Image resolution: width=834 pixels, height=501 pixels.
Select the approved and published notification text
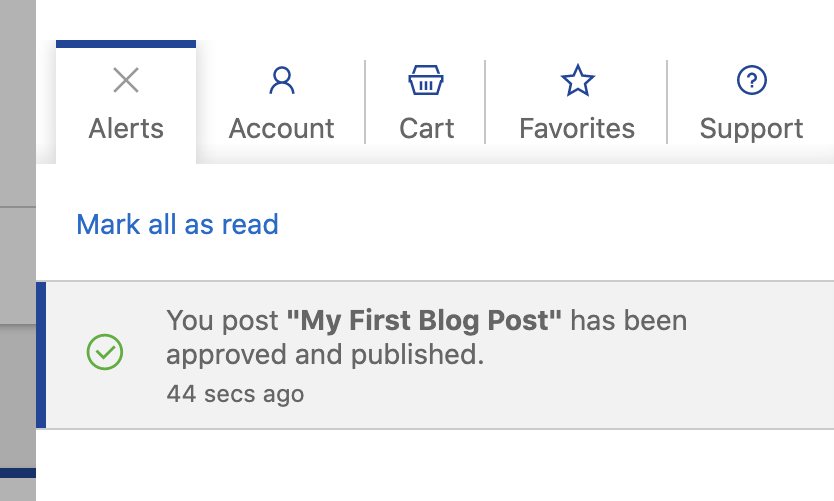tap(427, 337)
